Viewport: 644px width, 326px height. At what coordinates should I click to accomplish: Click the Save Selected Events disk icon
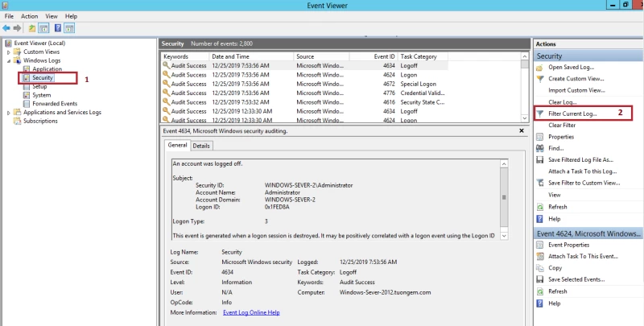coord(540,279)
